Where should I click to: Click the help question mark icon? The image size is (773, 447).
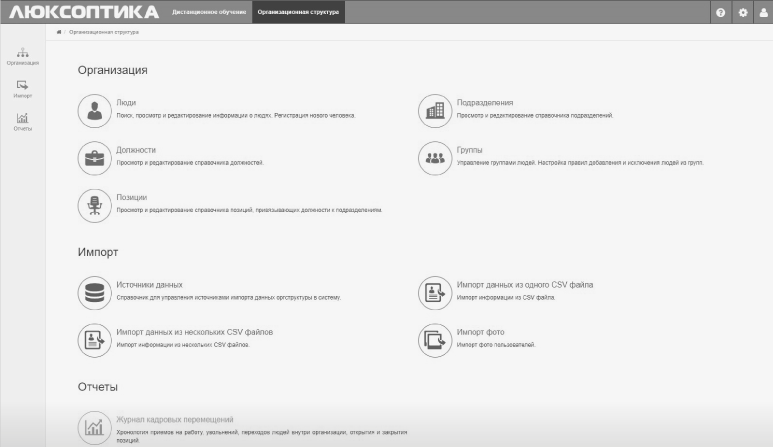point(720,12)
